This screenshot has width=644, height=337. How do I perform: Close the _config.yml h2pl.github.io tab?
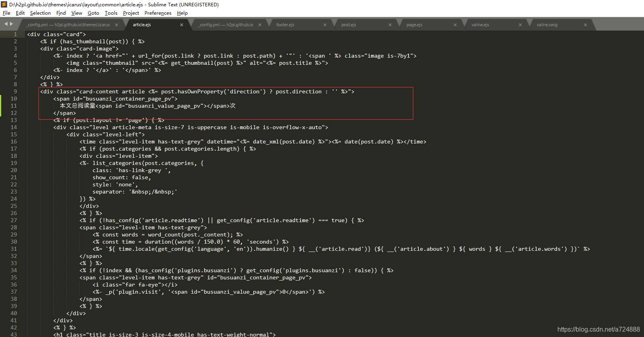point(260,25)
